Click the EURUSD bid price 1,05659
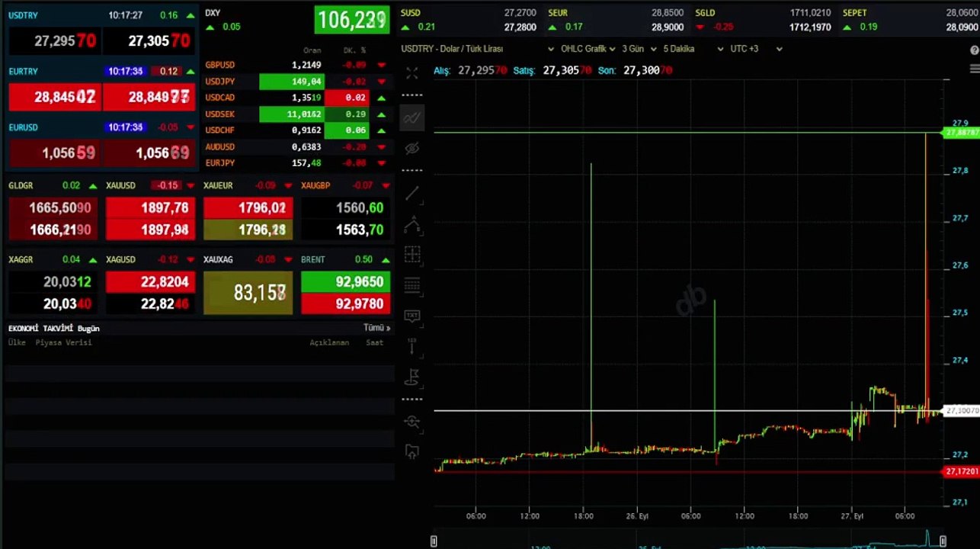This screenshot has height=549, width=980. pyautogui.click(x=55, y=153)
